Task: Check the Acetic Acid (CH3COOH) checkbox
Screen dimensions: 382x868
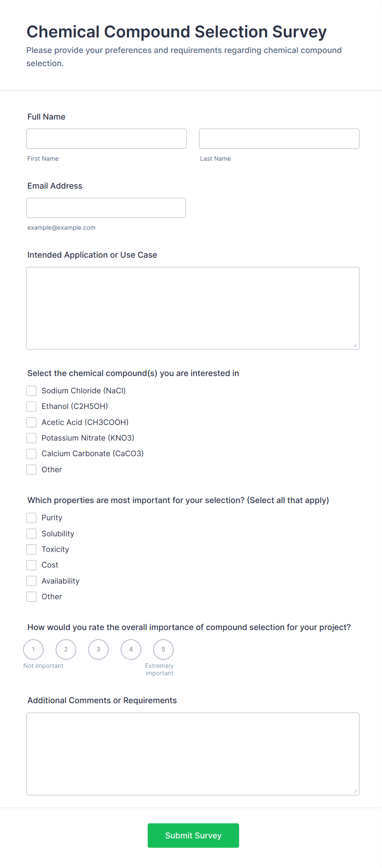Action: click(31, 422)
